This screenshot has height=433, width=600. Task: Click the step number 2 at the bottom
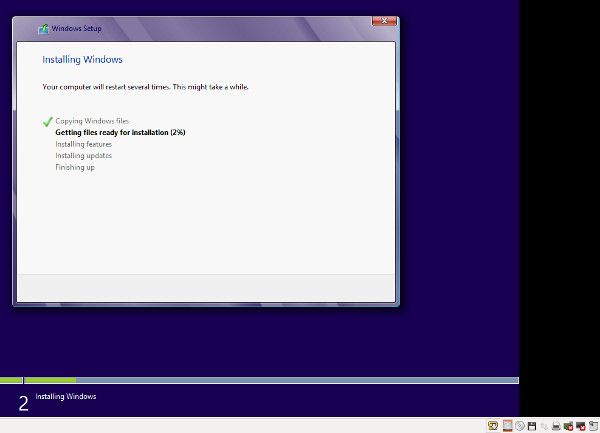pos(23,402)
